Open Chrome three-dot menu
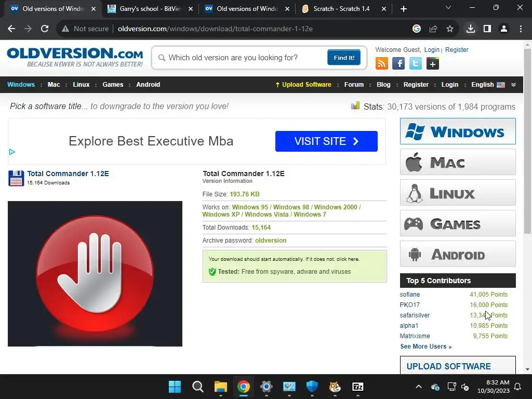The image size is (532, 399). coord(521,29)
